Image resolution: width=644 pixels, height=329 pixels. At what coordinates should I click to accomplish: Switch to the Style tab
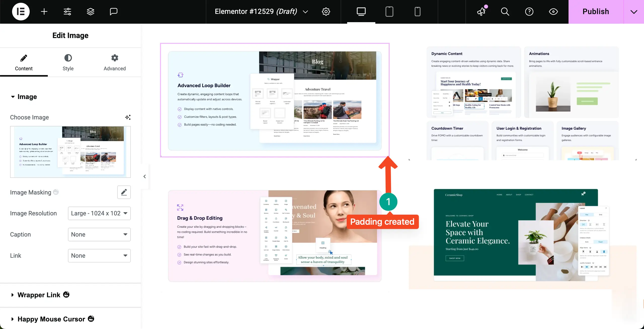(68, 62)
